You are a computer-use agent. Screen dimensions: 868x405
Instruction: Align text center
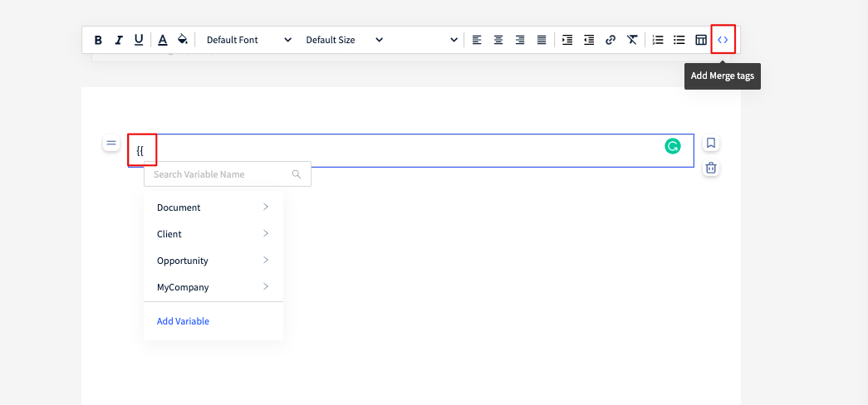pyautogui.click(x=498, y=40)
